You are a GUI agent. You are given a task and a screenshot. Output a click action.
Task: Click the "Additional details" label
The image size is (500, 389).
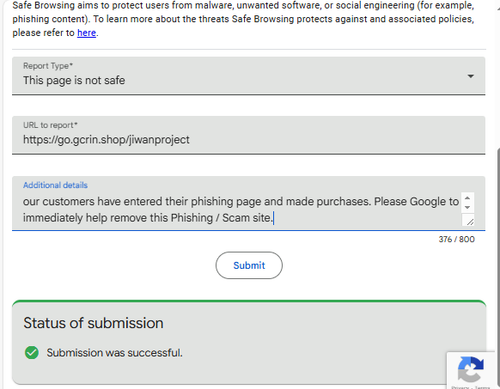click(55, 185)
